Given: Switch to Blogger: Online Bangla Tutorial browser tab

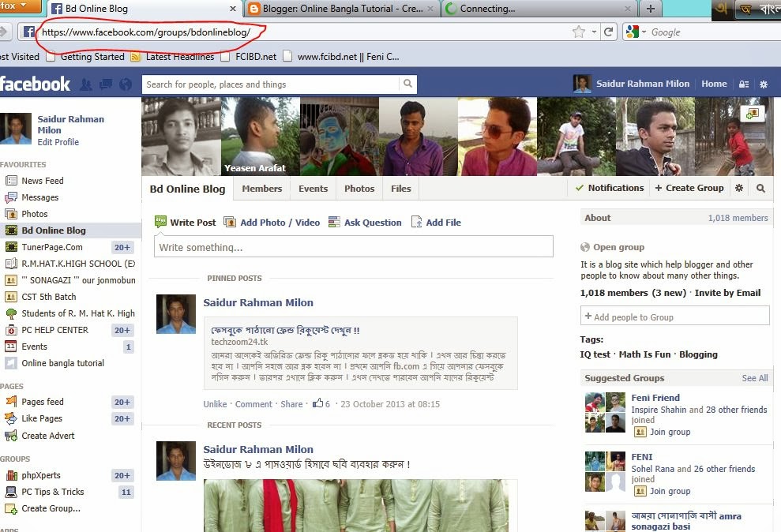Looking at the screenshot, I should click(x=342, y=9).
